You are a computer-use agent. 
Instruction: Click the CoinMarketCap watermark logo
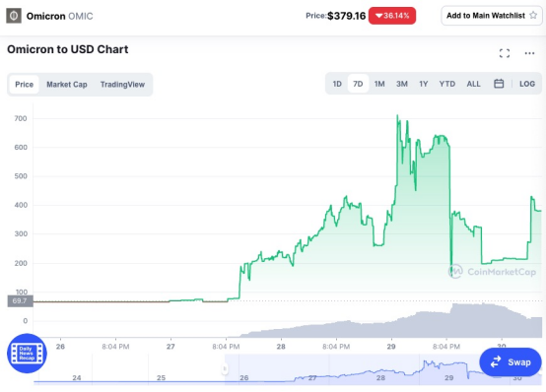[492, 272]
